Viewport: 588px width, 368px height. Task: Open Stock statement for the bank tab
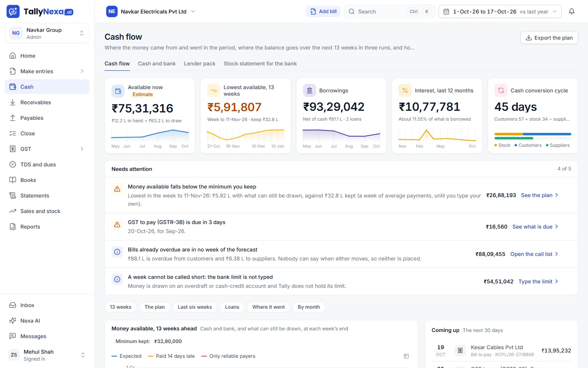[x=260, y=63]
